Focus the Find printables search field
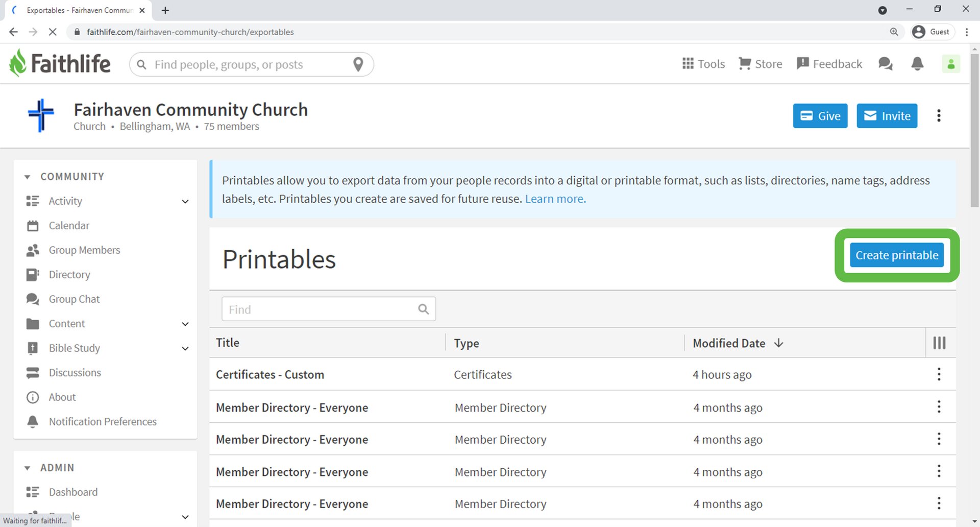Viewport: 980px width, 527px height. tap(329, 309)
